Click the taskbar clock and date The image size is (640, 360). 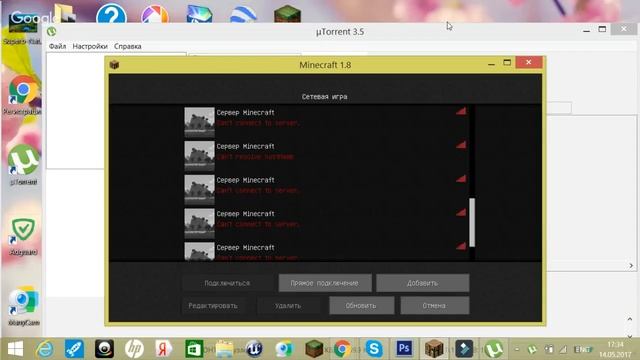pyautogui.click(x=615, y=349)
